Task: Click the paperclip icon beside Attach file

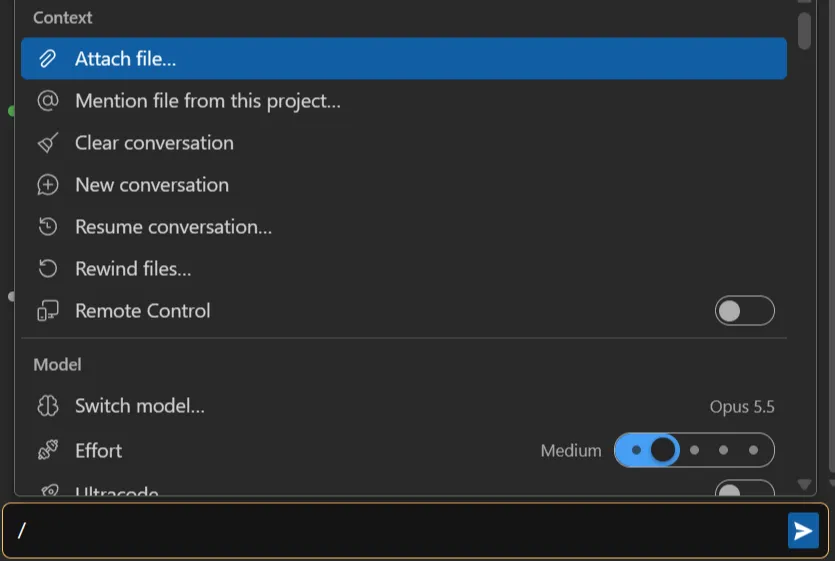Action: click(47, 59)
